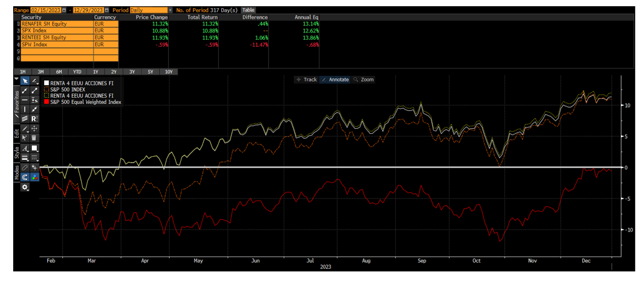This screenshot has height=282, width=644.
Task: Toggle Track mode on chart
Action: point(307,80)
